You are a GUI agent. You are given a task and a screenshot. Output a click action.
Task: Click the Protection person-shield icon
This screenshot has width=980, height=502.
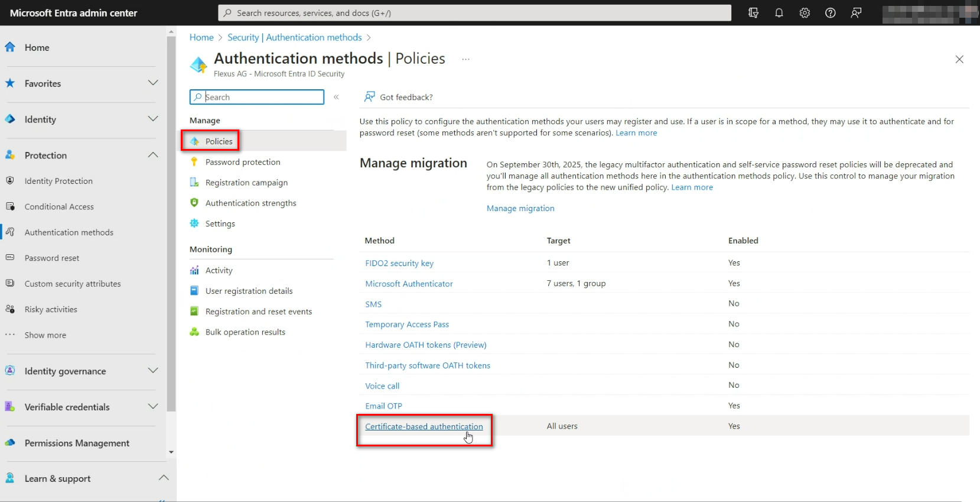click(10, 155)
